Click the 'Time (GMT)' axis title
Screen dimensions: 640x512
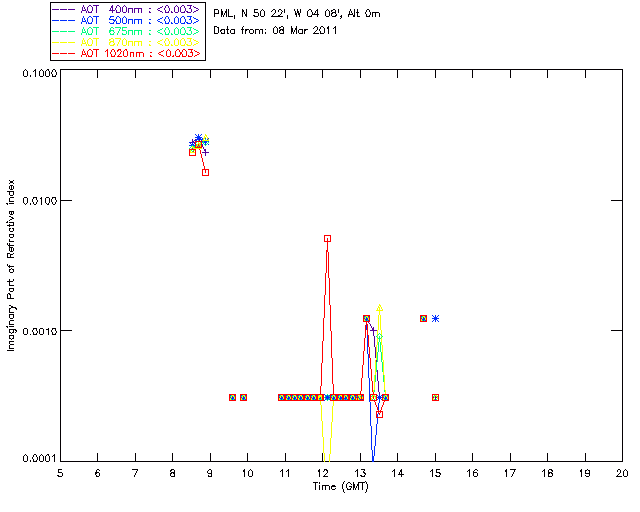341,487
